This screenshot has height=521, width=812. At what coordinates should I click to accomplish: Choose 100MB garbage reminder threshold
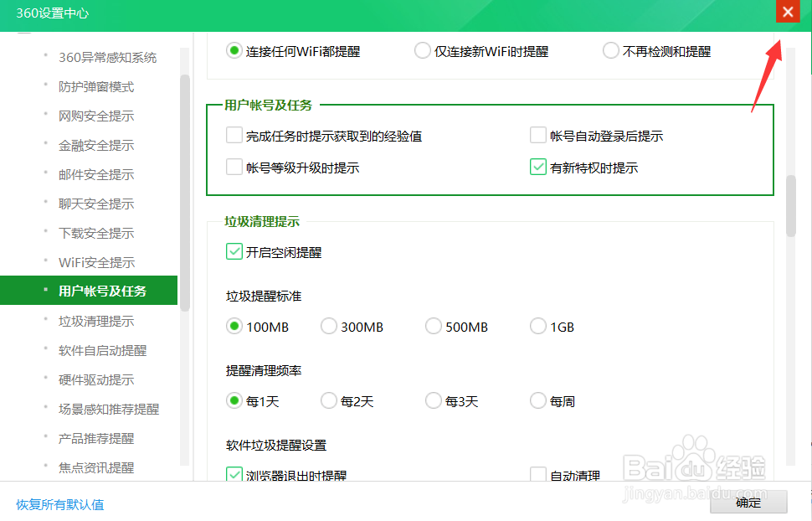pyautogui.click(x=234, y=327)
